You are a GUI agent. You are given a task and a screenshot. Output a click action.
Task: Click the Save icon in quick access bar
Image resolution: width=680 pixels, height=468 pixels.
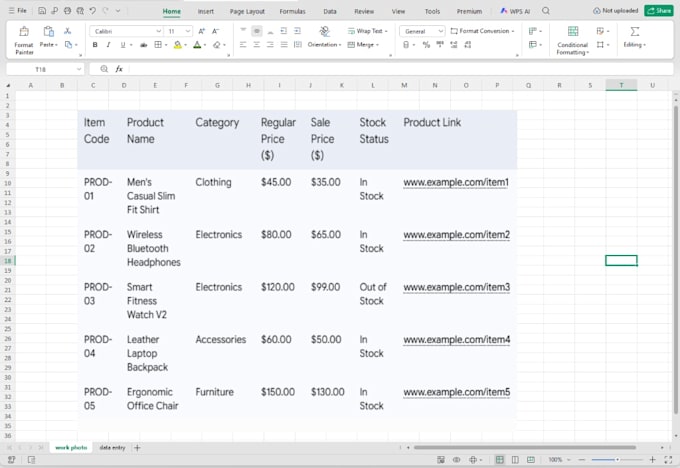[42, 11]
